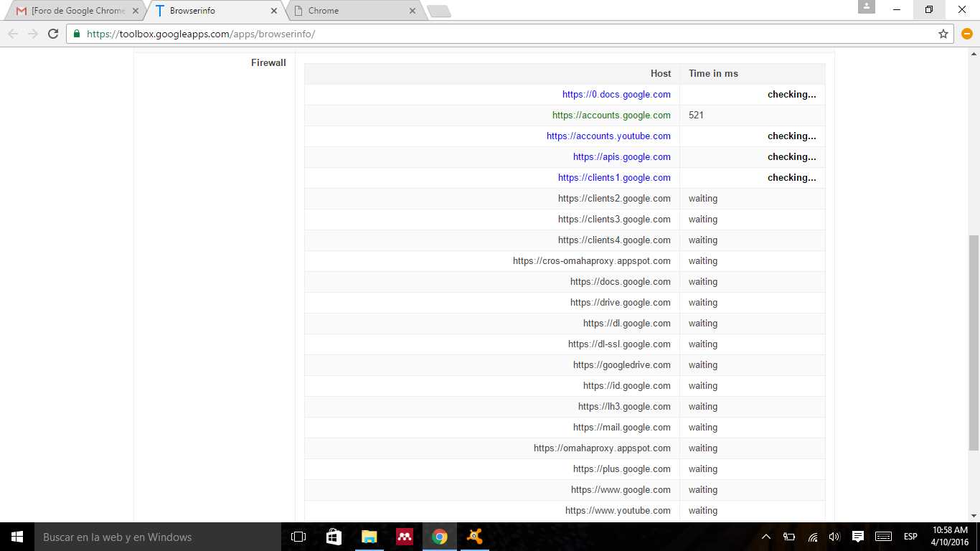Viewport: 980px width, 551px height.
Task: Show hidden system tray icons
Action: tap(766, 537)
